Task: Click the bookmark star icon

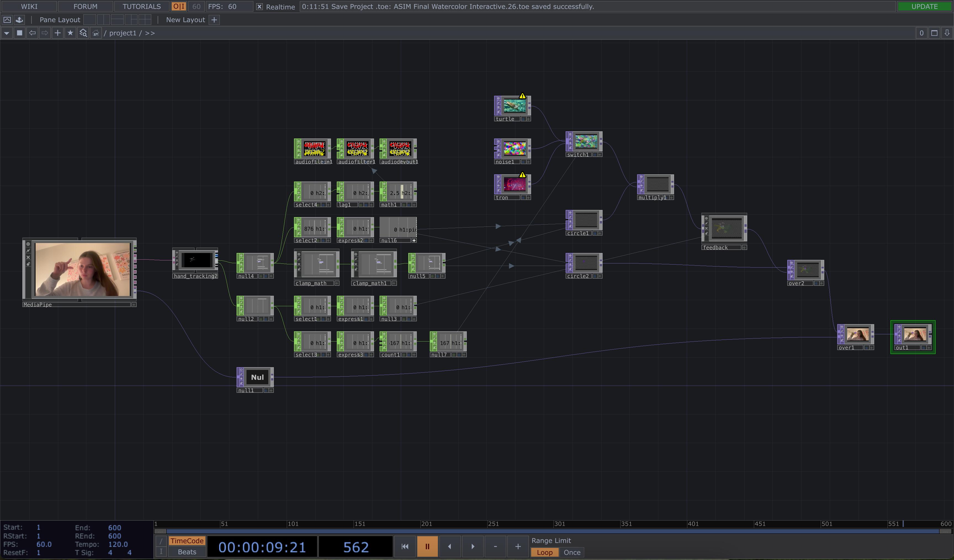Action: (70, 33)
